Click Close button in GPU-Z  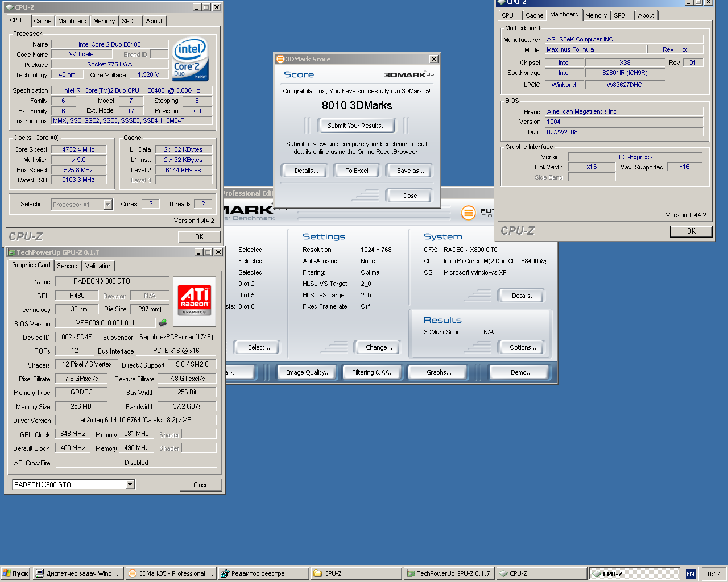[201, 485]
